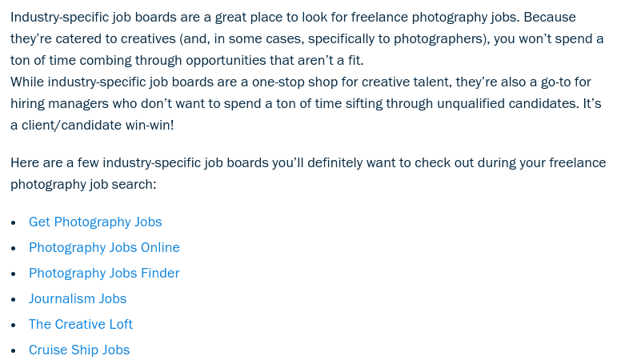This screenshot has height=364, width=625.
Task: Click the bullet beside Cruise Ship Jobs
Action: [x=14, y=350]
